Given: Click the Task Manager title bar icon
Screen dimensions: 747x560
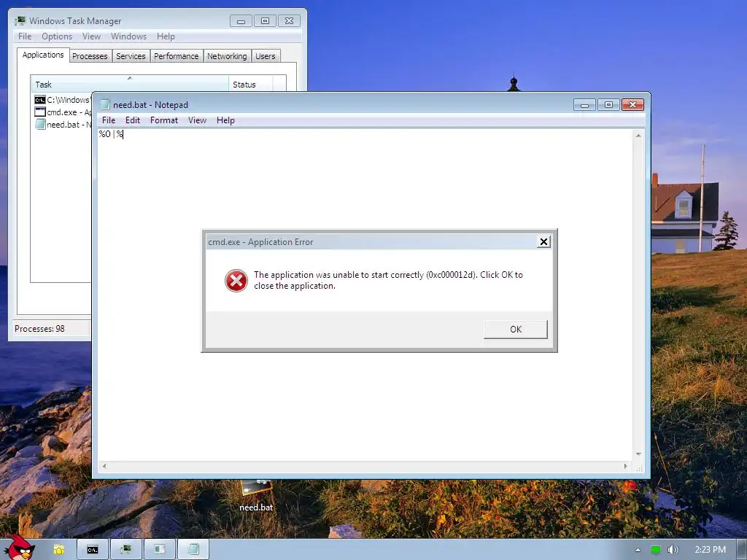Looking at the screenshot, I should tap(20, 21).
